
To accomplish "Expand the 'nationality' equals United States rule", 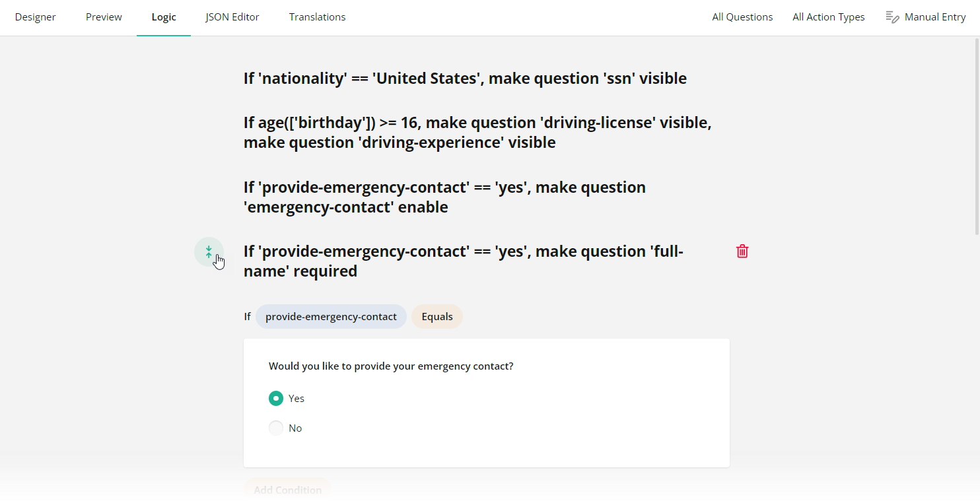I will pos(464,78).
